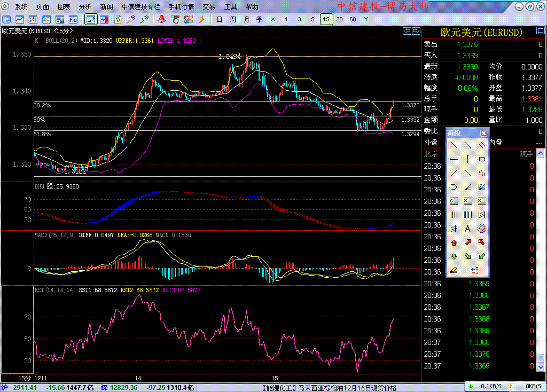547x392 pixels.
Task: Go to the next chart with right arrow
Action: 415,30
